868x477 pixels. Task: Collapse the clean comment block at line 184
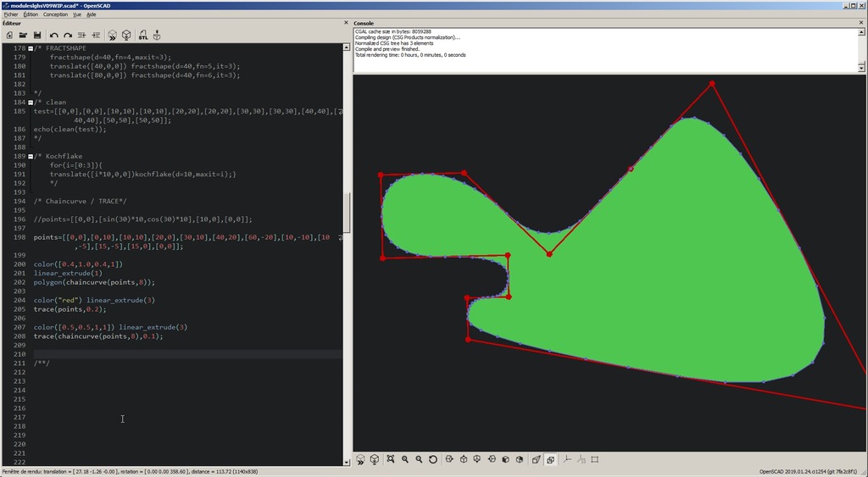31,103
